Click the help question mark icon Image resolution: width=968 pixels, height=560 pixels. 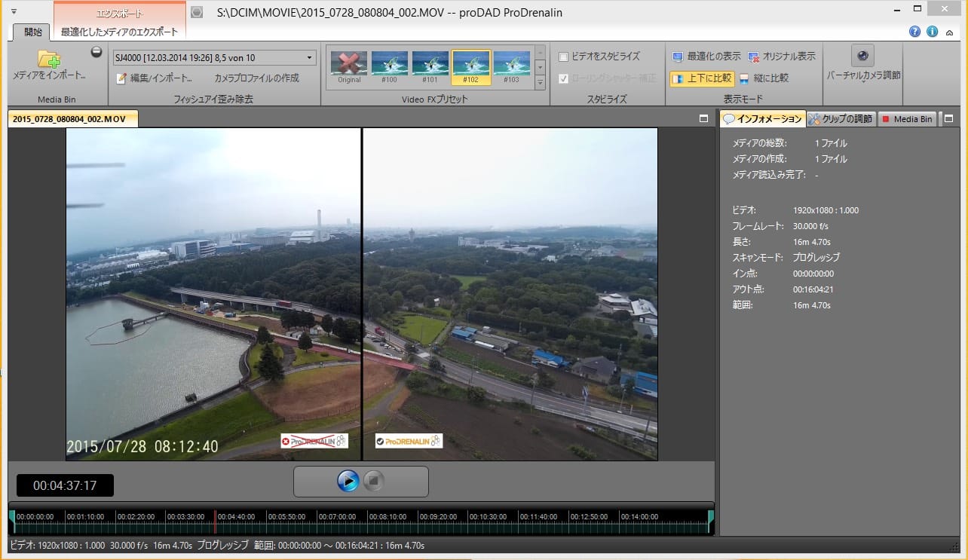coord(914,32)
